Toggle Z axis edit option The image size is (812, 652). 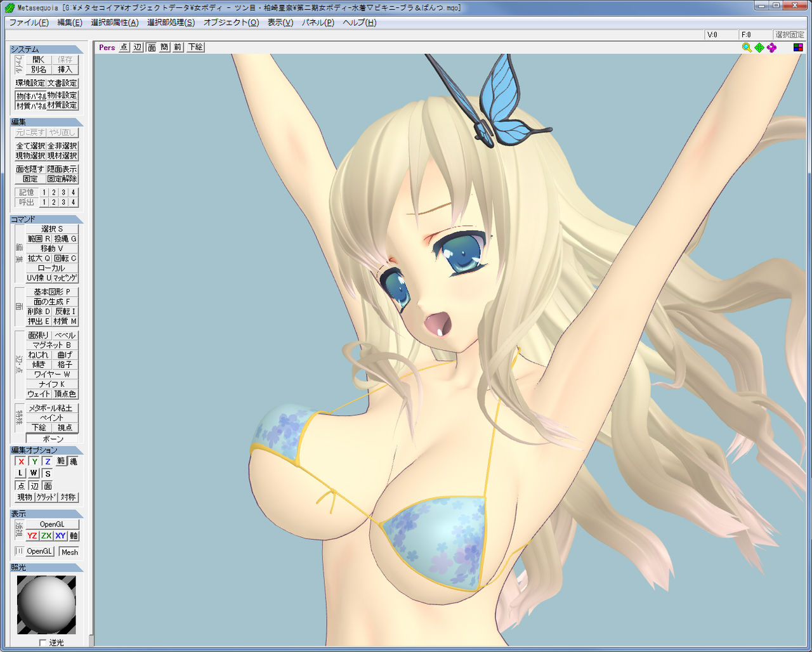47,462
